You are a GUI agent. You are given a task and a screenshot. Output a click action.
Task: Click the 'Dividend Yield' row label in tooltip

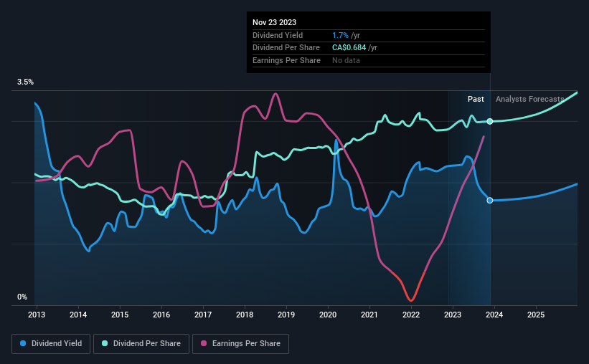(278, 35)
